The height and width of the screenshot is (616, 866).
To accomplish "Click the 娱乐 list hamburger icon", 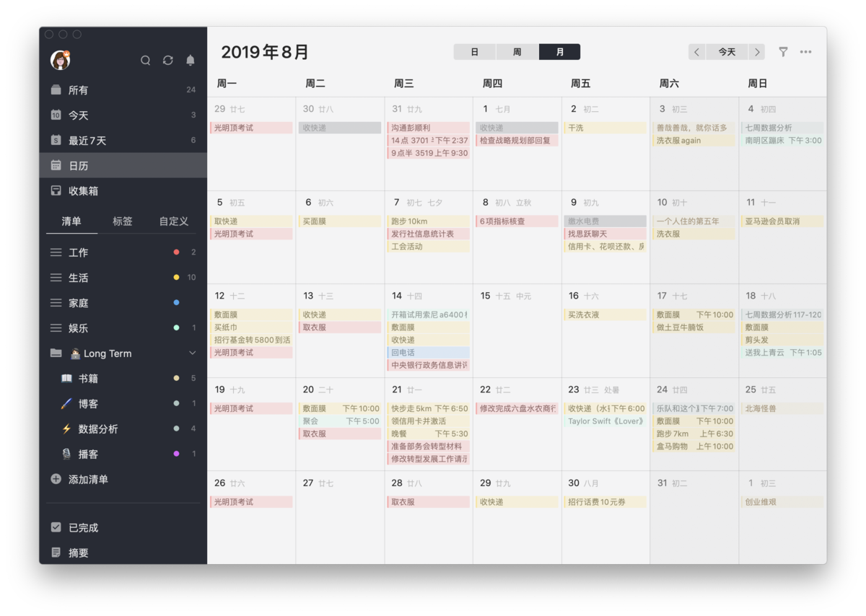I will 56,328.
